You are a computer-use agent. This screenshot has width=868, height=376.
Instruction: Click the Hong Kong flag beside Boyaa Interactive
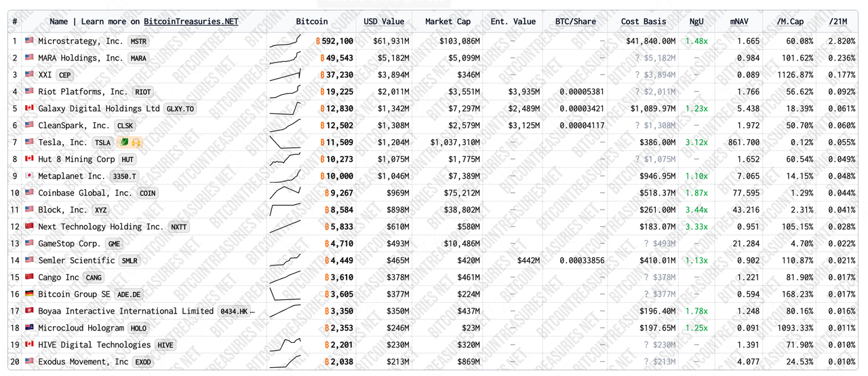[29, 312]
